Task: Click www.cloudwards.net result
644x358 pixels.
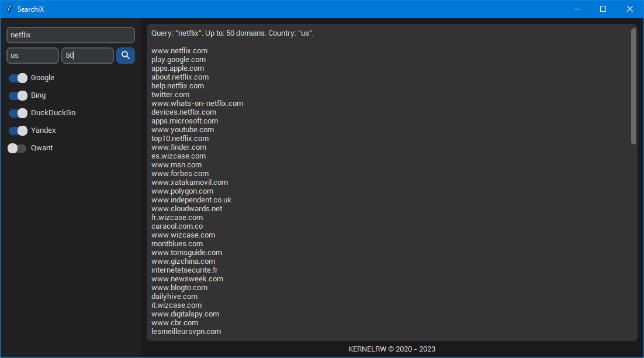Action: coord(186,208)
